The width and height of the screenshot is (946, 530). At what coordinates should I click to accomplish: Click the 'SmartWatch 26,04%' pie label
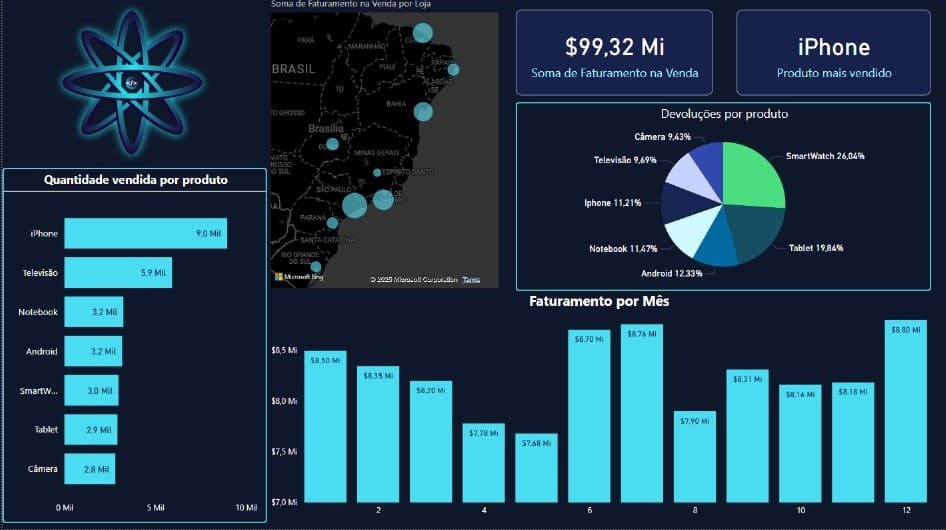825,156
